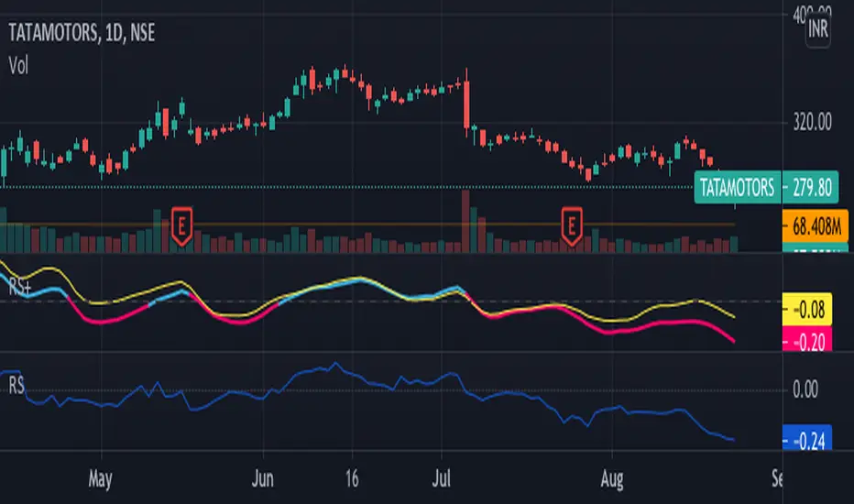
Task: Click the RS+ indicator pane label
Action: 19,287
